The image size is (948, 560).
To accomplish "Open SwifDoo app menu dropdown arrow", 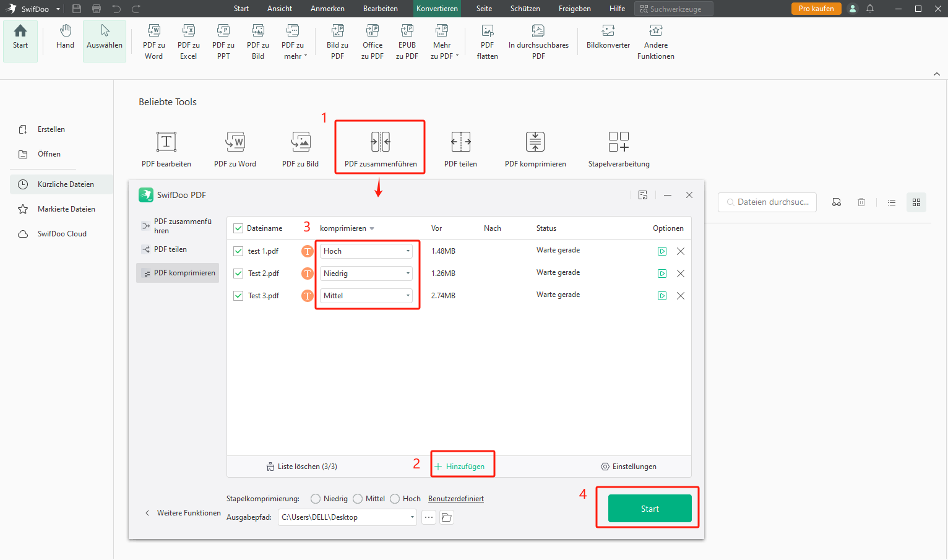I will click(58, 9).
